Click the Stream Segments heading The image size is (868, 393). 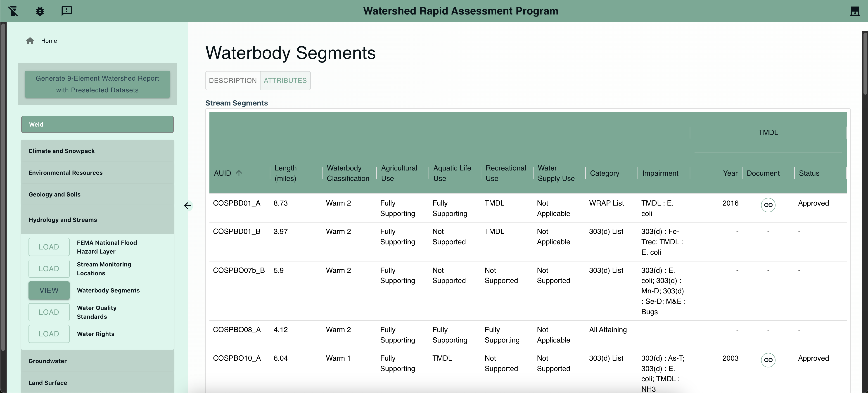[237, 103]
